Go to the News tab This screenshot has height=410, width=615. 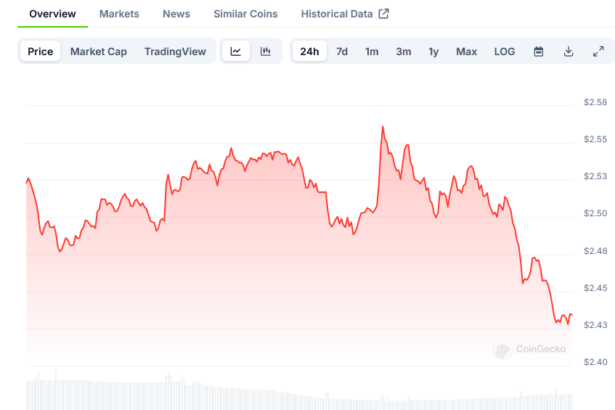[176, 14]
